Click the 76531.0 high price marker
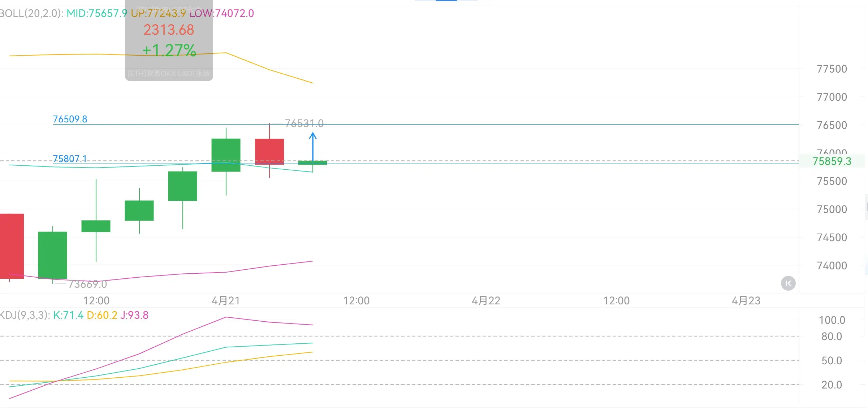Screen dimensions: 868x408 click(304, 123)
